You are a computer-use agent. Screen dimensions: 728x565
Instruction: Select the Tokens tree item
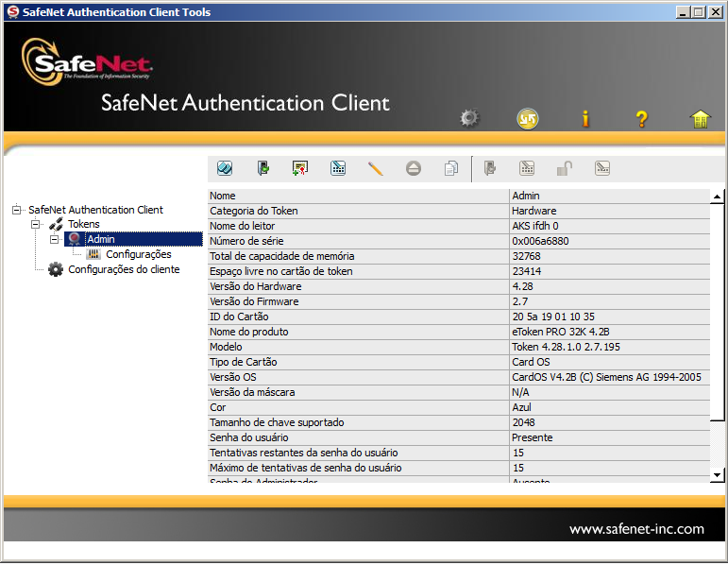[84, 224]
